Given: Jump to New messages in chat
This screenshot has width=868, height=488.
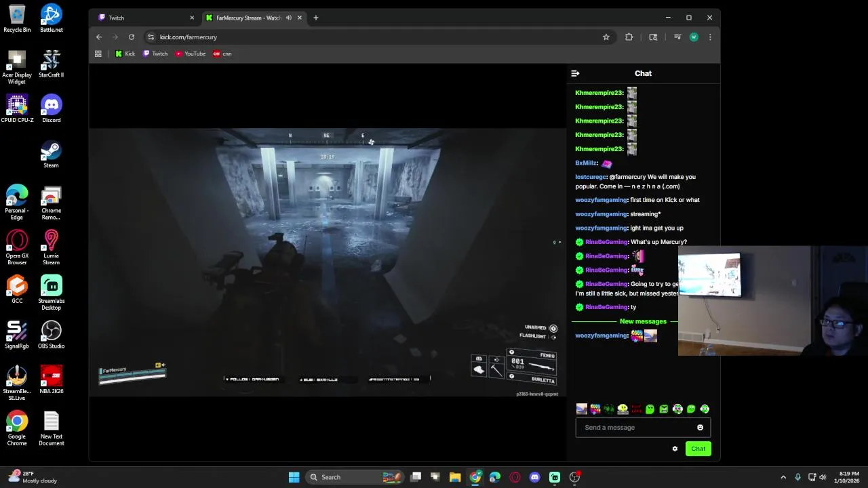Looking at the screenshot, I should point(643,321).
